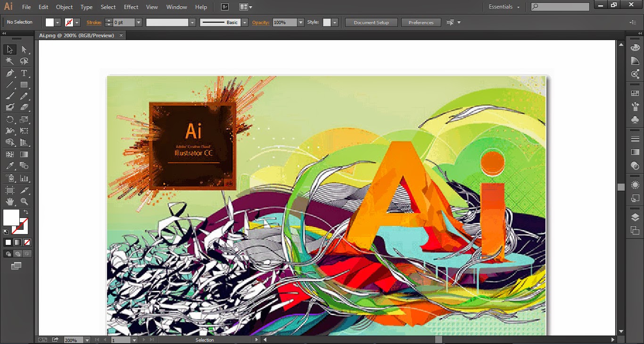The width and height of the screenshot is (644, 344).
Task: Open the Symbols panel clover icon
Action: pos(635,120)
